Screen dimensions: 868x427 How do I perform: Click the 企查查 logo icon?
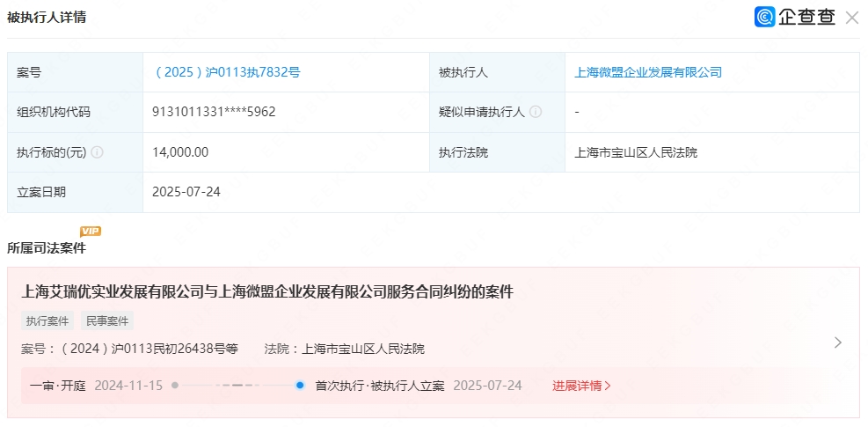[764, 17]
